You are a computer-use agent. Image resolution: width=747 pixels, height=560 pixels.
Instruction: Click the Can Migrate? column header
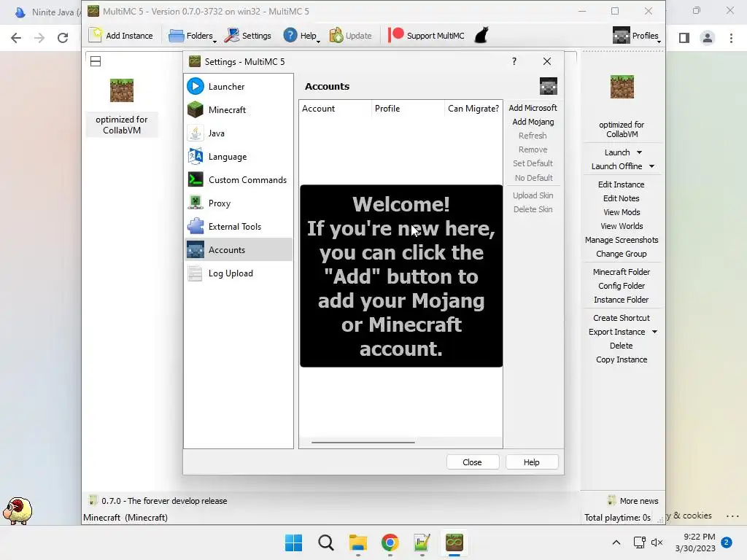click(x=473, y=109)
